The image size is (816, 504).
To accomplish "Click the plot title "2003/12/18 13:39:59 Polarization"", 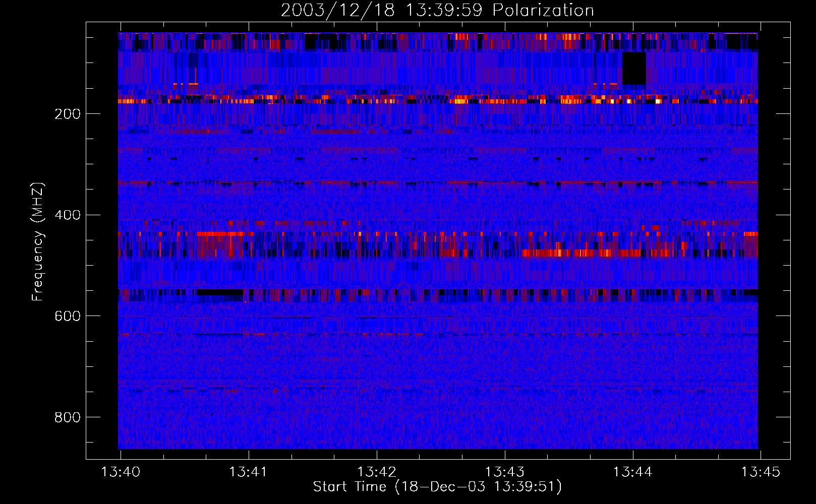I will click(437, 10).
